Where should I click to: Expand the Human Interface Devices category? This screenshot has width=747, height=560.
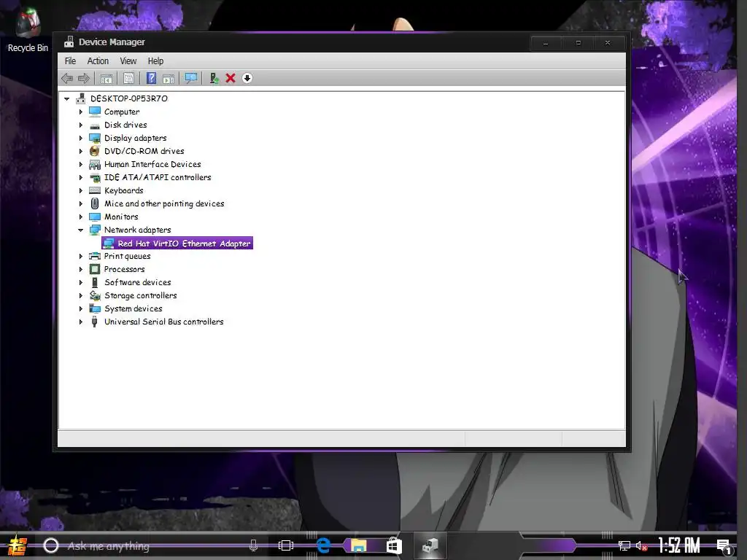(x=80, y=164)
